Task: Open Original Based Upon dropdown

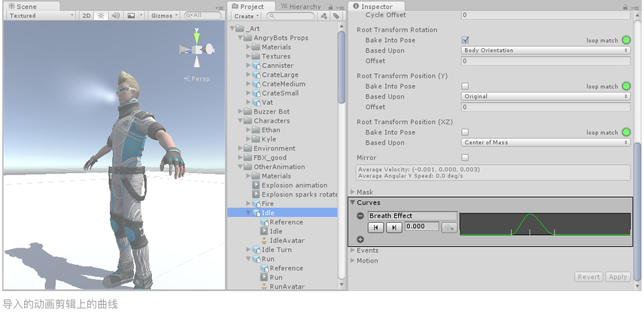Action: point(545,96)
